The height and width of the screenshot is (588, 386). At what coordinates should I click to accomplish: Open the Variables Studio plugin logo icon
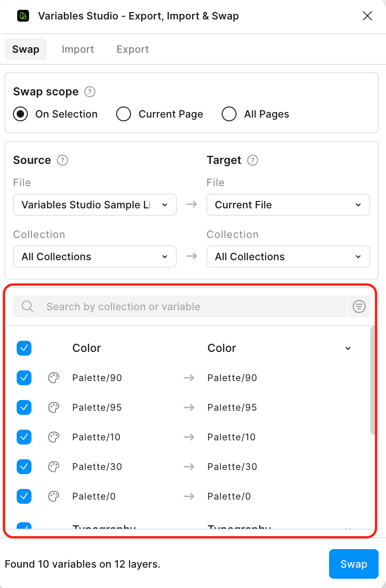[x=23, y=16]
